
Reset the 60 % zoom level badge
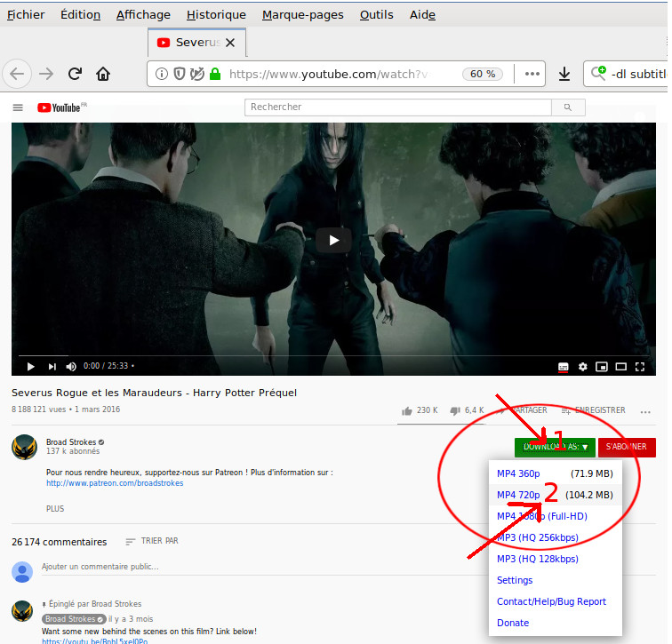tap(482, 74)
